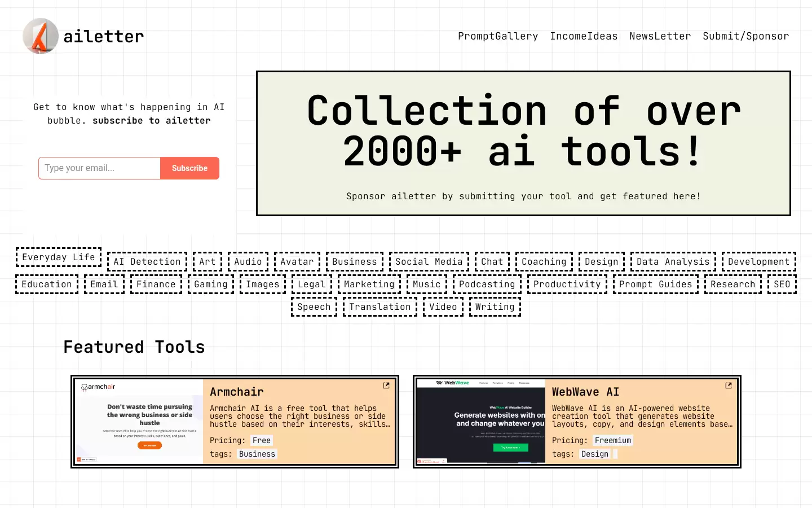Filter tools by Prompt Guides
Viewport: 812px width, 508px height.
click(x=656, y=284)
